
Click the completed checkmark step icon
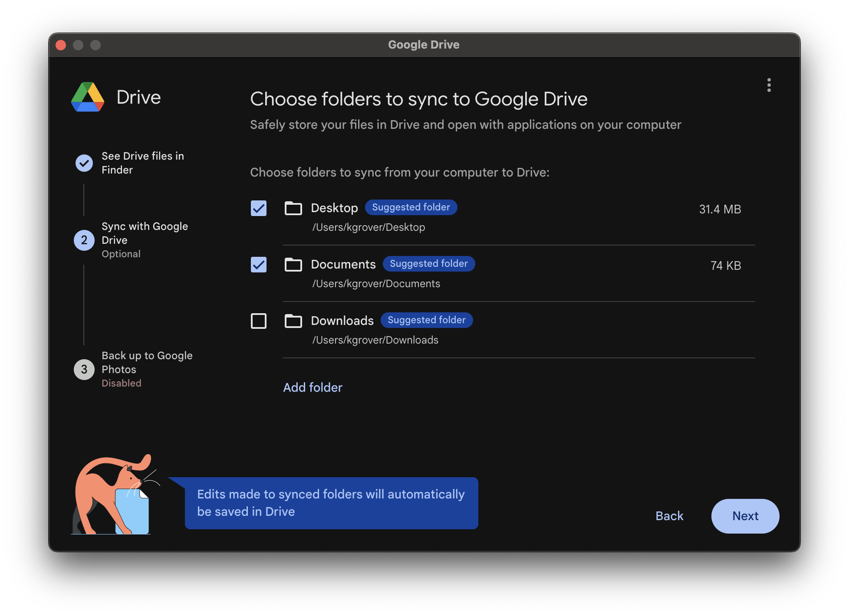(x=84, y=163)
